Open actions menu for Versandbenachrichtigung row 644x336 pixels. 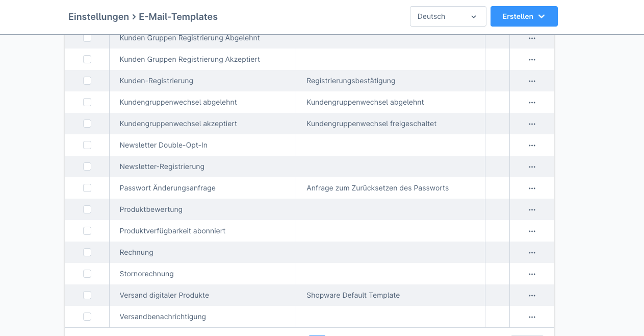coord(532,317)
